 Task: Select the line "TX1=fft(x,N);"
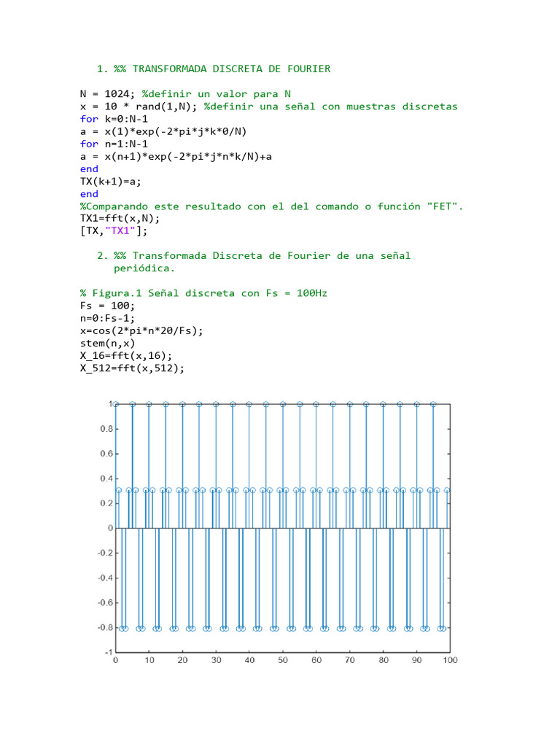120,219
